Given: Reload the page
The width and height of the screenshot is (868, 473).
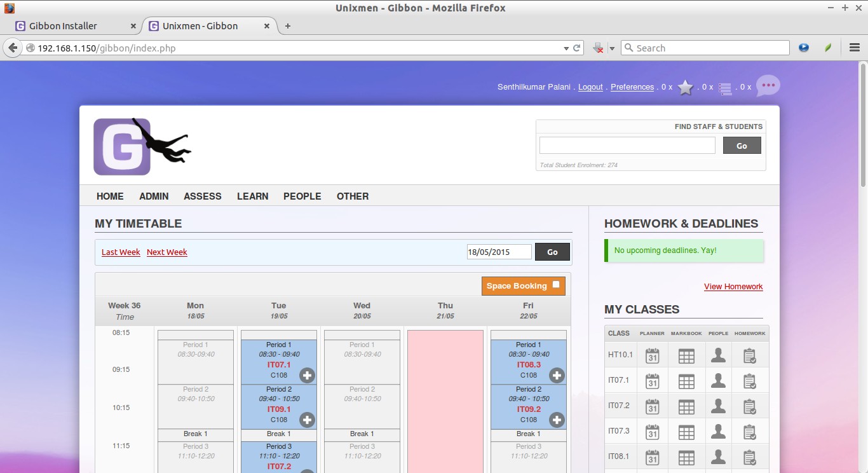Looking at the screenshot, I should (x=577, y=48).
